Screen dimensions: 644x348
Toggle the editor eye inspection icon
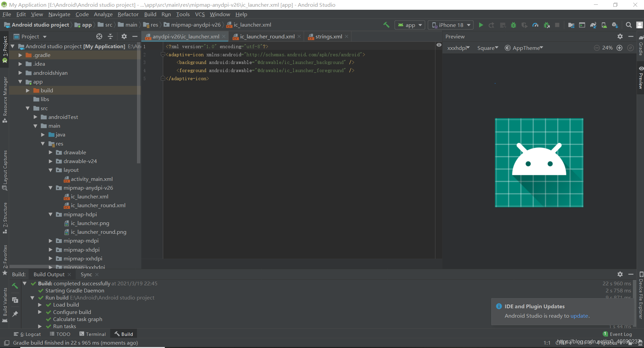pos(439,45)
